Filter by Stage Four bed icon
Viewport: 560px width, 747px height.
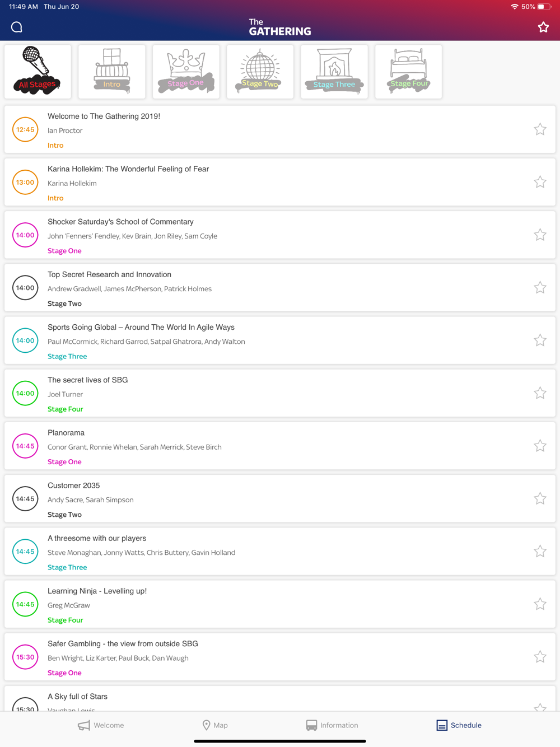pyautogui.click(x=408, y=72)
